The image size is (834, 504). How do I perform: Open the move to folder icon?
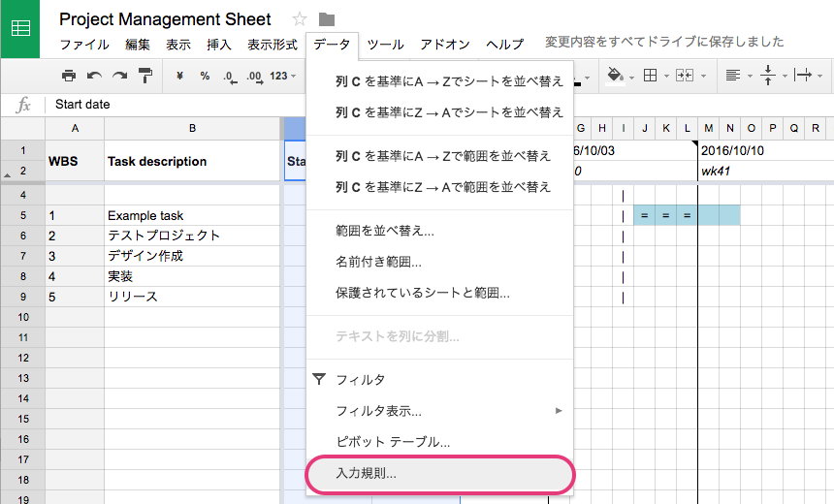click(x=327, y=19)
